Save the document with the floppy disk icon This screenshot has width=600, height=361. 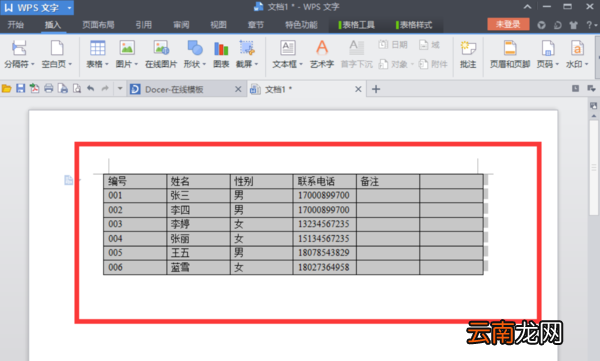click(x=20, y=89)
